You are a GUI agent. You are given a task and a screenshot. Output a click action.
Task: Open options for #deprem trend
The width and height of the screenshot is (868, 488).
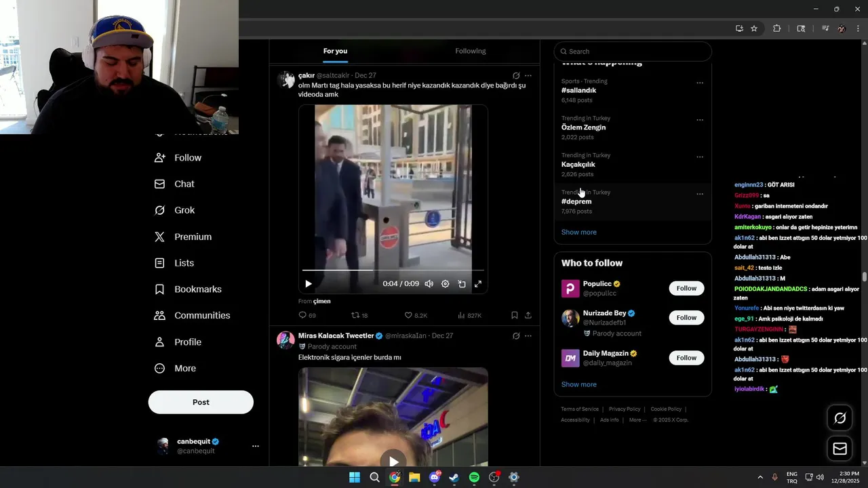(x=700, y=195)
